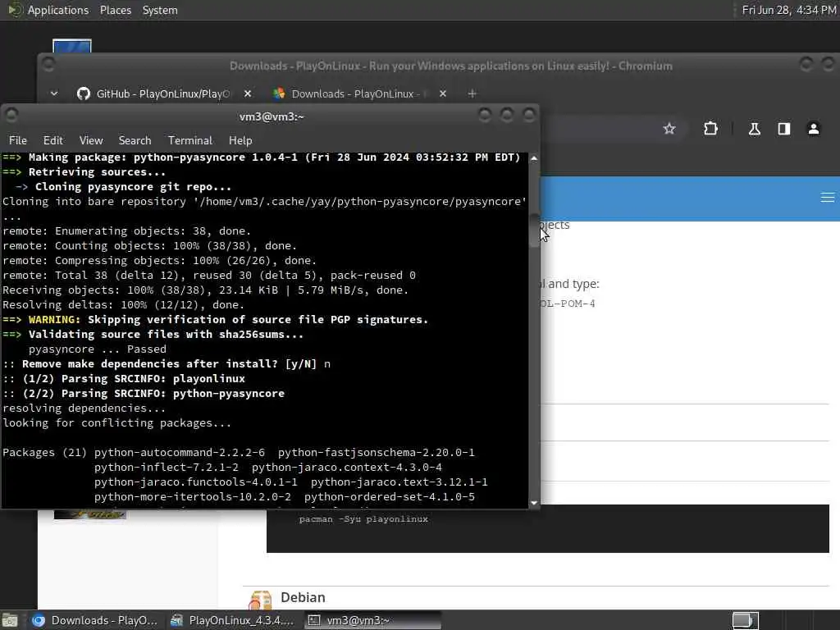Click terminal window menu button at left
This screenshot has width=840, height=630.
pos(11,115)
